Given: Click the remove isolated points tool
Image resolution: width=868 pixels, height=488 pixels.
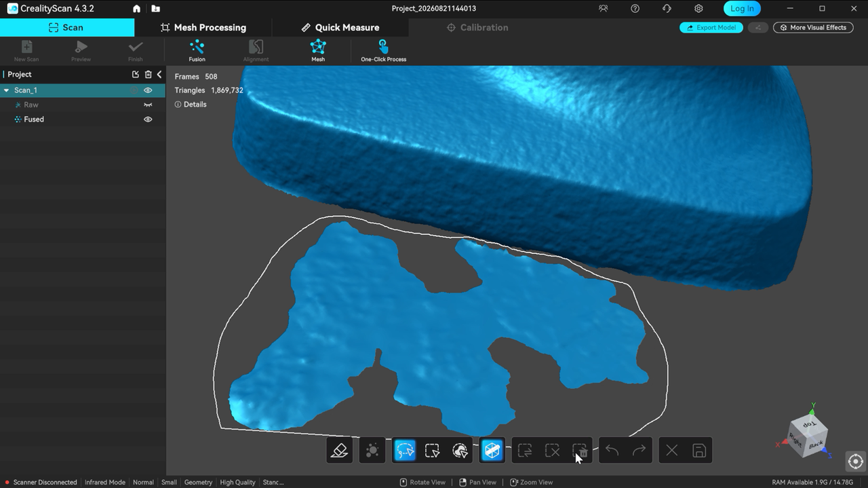Looking at the screenshot, I should point(372,450).
